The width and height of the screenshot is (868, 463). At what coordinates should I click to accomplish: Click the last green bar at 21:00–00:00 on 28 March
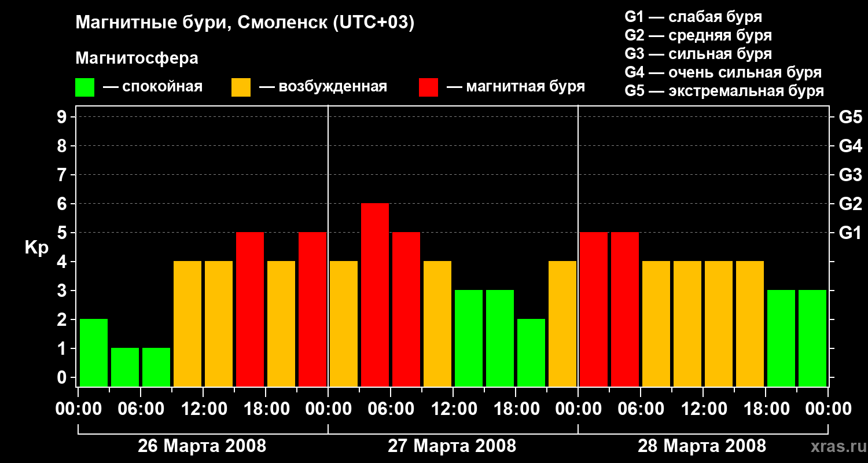(x=812, y=339)
